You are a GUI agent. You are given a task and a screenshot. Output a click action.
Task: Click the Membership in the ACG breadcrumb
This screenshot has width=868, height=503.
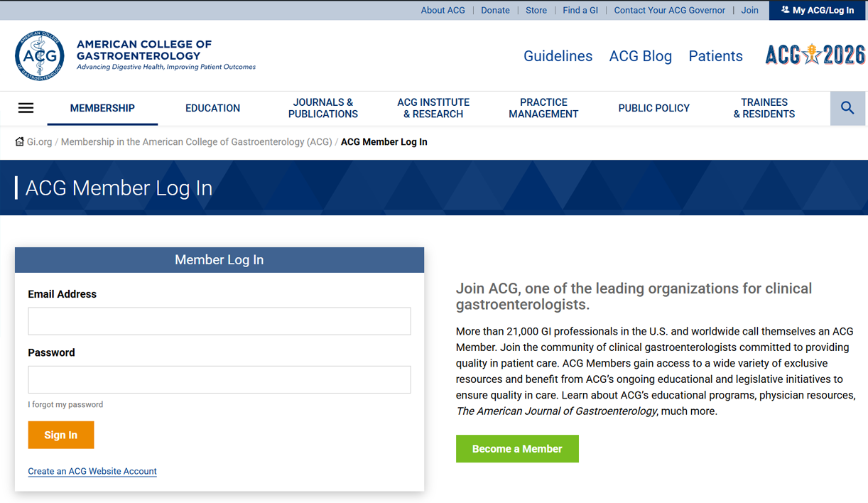(x=196, y=141)
